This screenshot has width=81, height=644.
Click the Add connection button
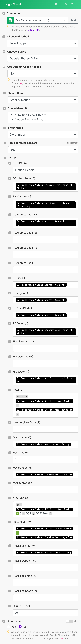coord(73,20)
